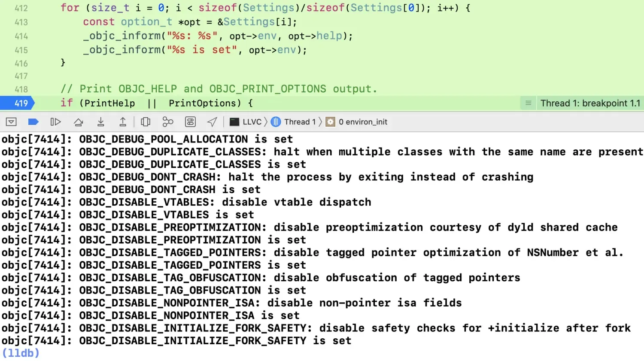
Task: Click the PrintOptions identifier on line 419
Action: click(202, 103)
